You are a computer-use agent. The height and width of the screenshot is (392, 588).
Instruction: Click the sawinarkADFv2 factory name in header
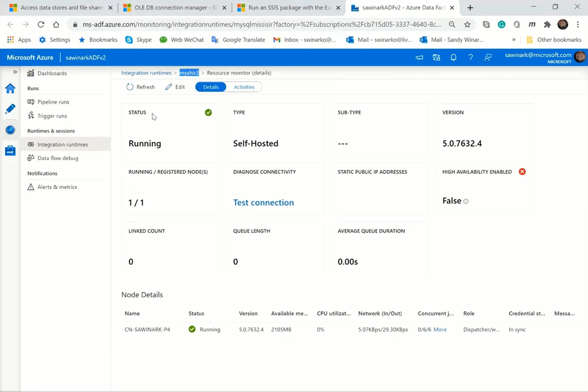[x=85, y=58]
